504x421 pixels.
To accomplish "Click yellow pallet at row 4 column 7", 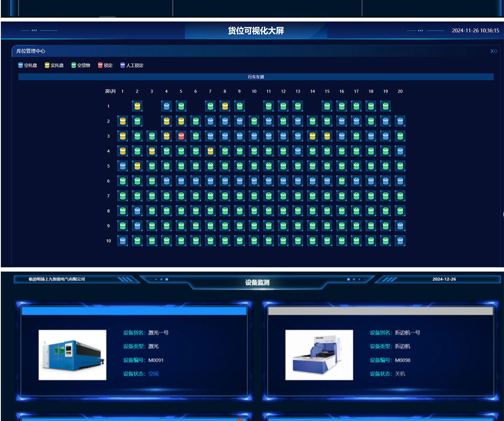I will (x=210, y=151).
